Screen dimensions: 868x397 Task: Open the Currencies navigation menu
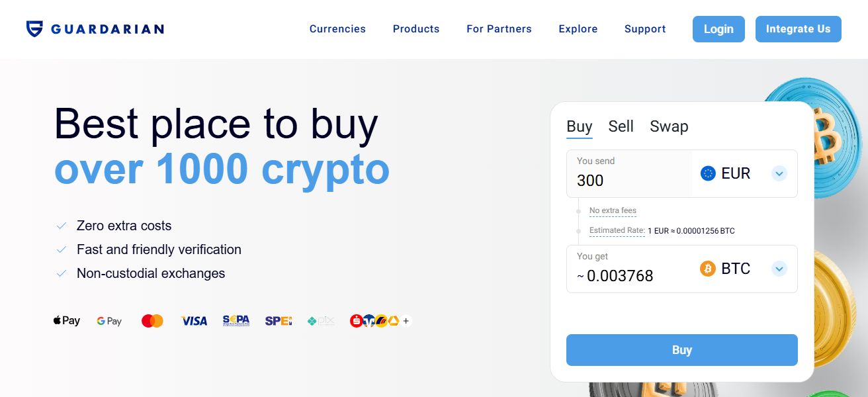click(x=337, y=29)
